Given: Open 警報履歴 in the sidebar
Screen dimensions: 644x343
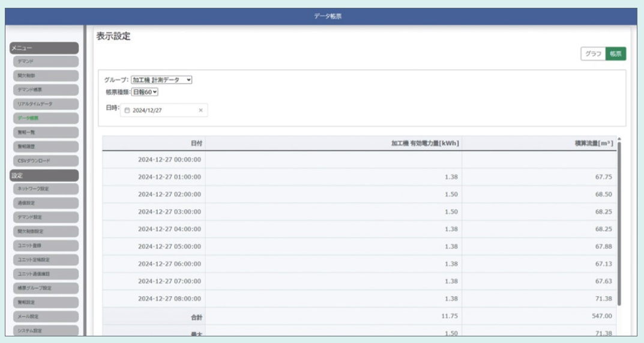Looking at the screenshot, I should click(x=46, y=147).
